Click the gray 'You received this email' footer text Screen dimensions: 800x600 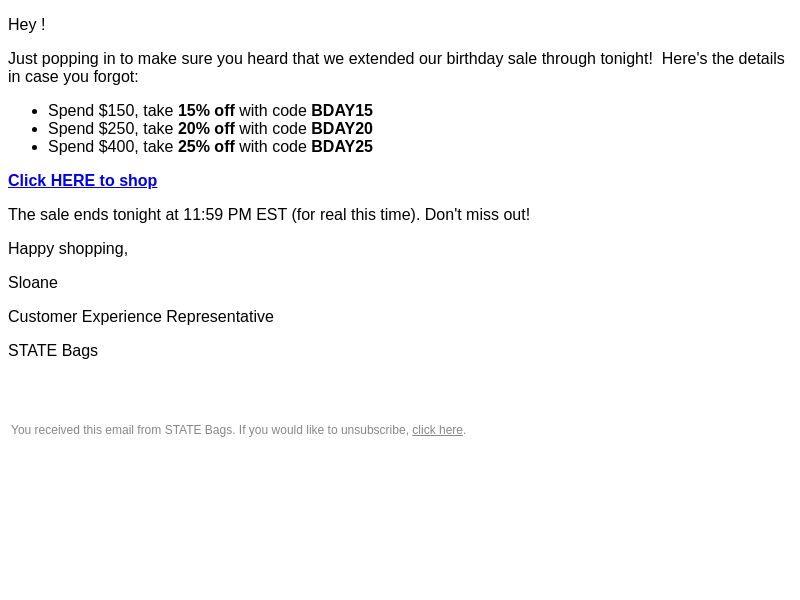point(210,430)
